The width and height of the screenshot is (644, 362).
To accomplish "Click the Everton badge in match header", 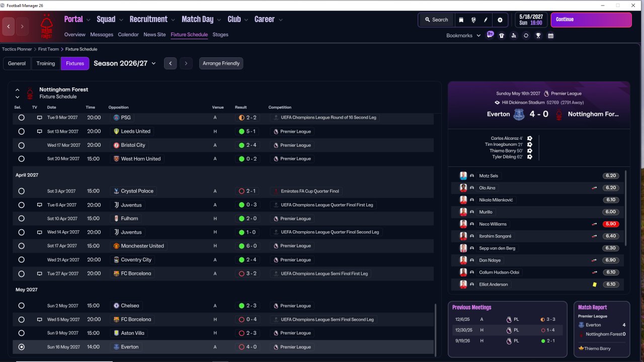I will pyautogui.click(x=519, y=115).
